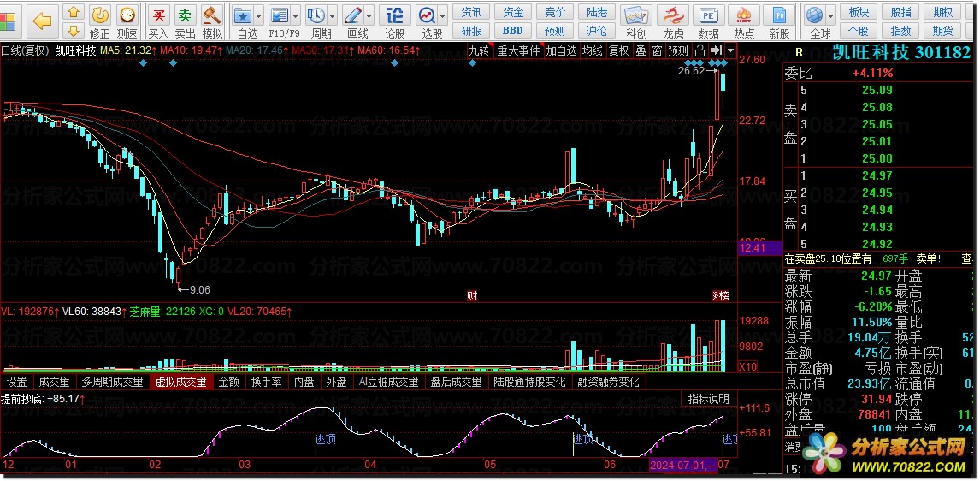Open the 新股 IPO icon

click(x=779, y=15)
